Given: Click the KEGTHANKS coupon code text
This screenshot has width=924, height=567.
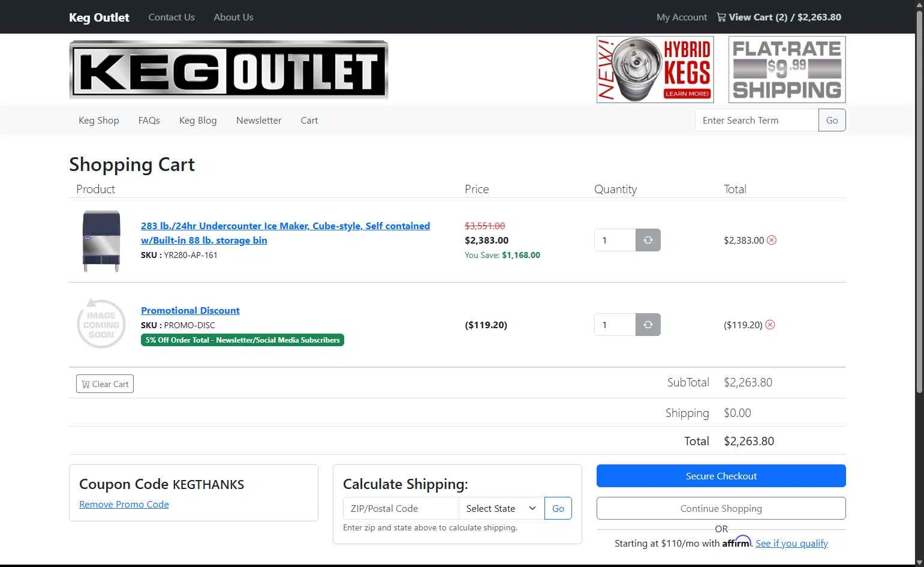Looking at the screenshot, I should 208,484.
